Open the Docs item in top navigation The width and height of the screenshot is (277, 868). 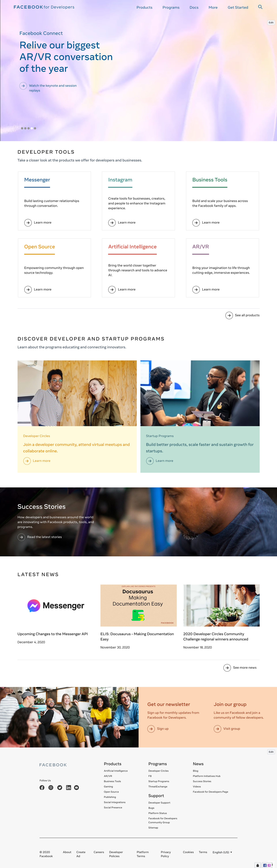coord(194,7)
